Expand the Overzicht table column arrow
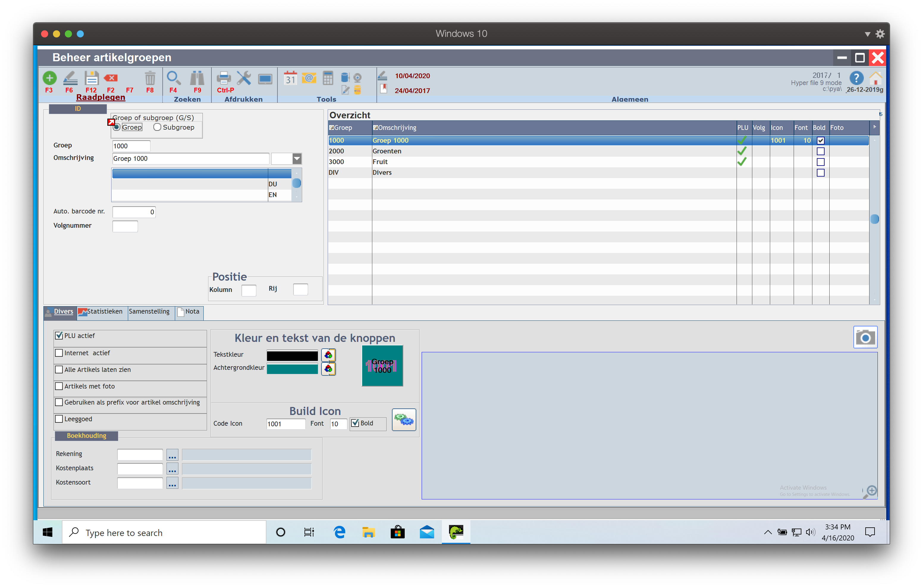This screenshot has height=588, width=923. (874, 127)
